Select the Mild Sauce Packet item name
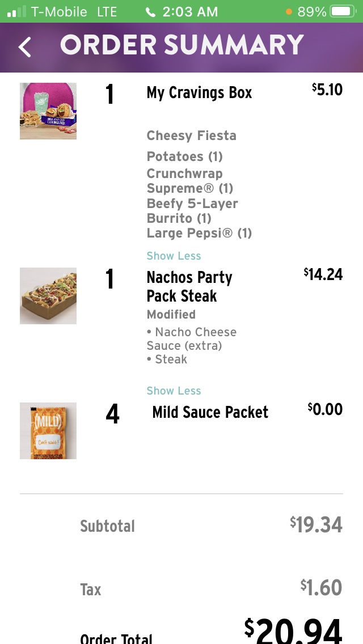 click(210, 412)
